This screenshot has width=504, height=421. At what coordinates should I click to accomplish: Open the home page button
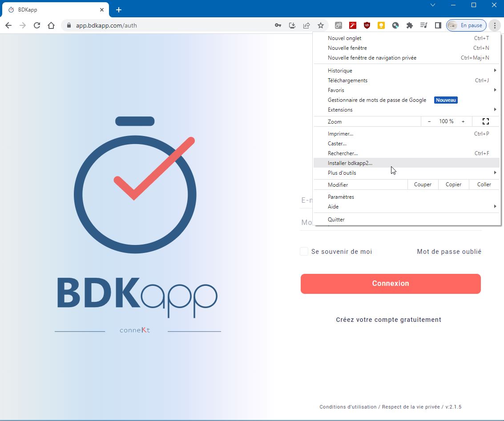[x=51, y=25]
